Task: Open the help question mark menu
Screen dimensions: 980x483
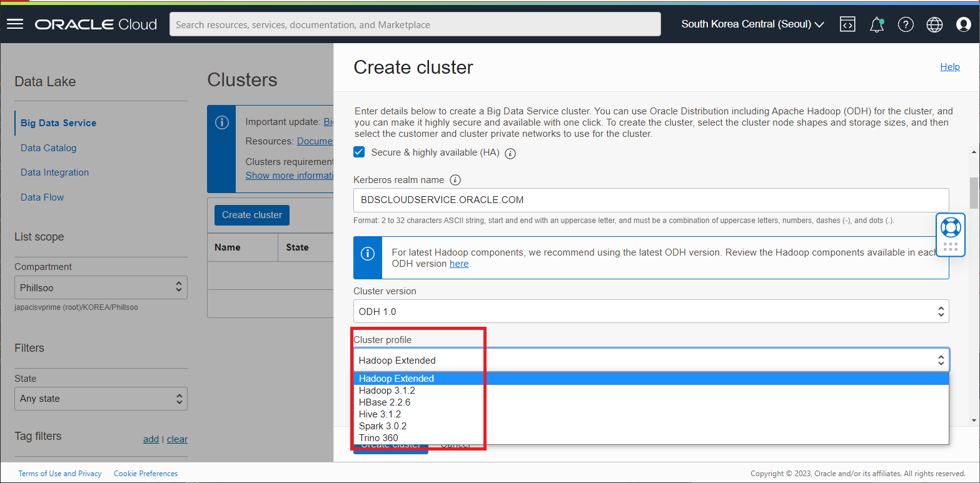Action: [906, 24]
